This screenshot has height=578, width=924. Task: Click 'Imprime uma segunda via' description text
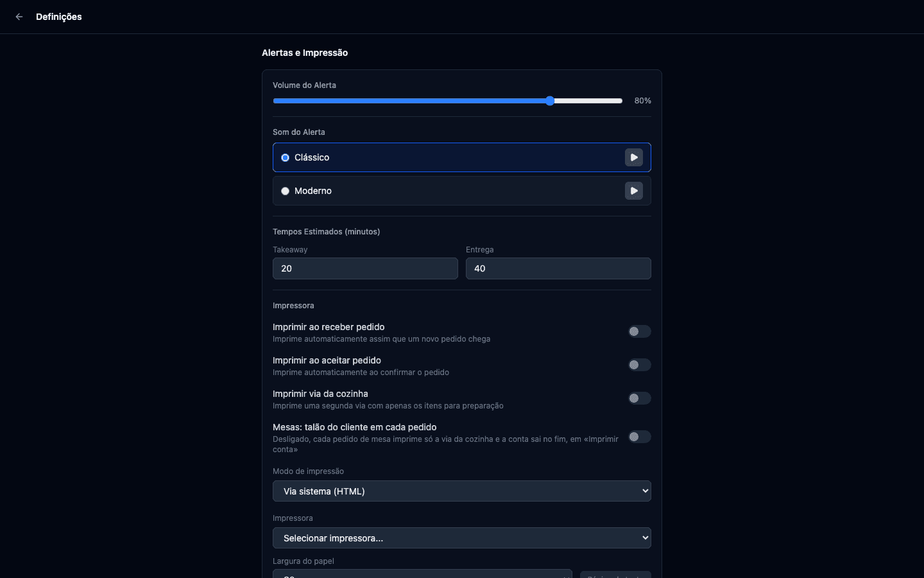(x=388, y=406)
